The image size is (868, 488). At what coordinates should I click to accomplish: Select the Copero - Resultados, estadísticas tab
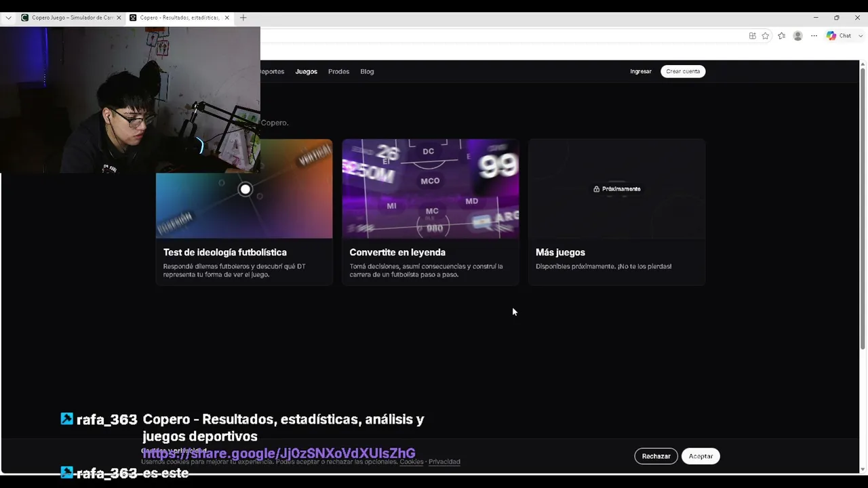pyautogui.click(x=180, y=18)
